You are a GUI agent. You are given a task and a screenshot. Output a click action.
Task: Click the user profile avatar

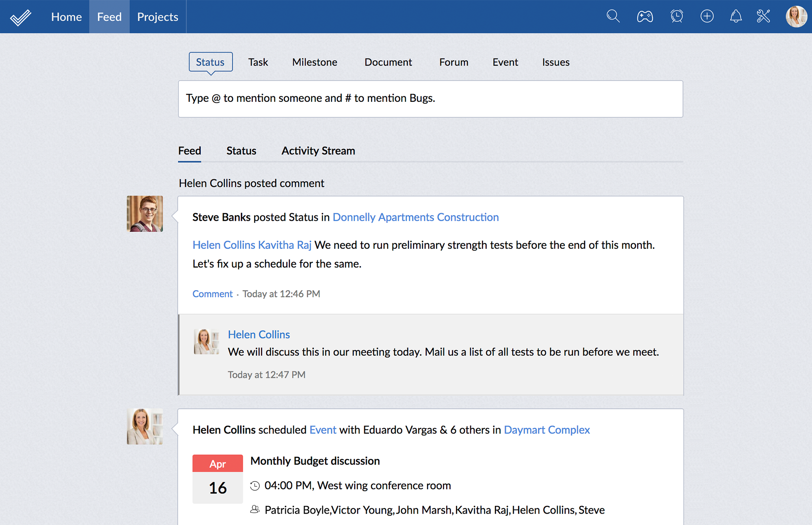click(x=796, y=17)
